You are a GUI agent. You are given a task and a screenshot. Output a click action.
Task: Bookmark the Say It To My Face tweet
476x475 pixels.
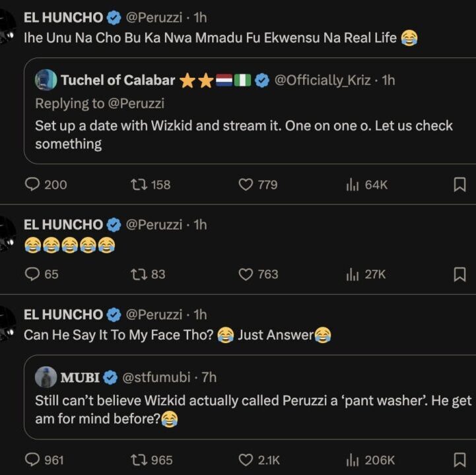pos(460,460)
